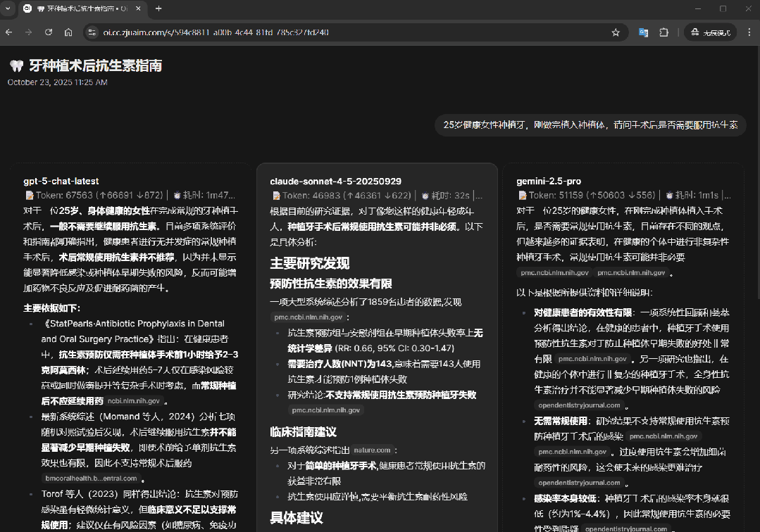This screenshot has width=760, height=532.
Task: Reload the page with the refresh icon
Action: pos(48,32)
